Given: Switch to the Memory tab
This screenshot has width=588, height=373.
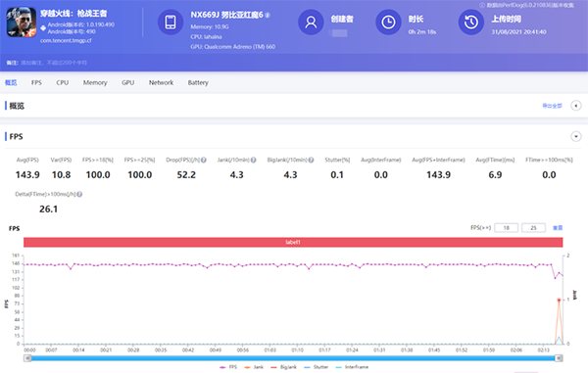Looking at the screenshot, I should pos(95,82).
